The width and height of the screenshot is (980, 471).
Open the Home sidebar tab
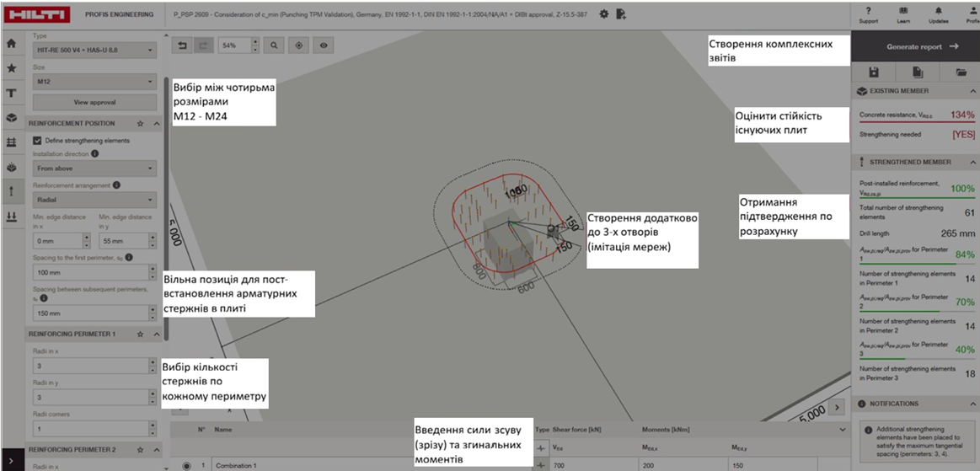pyautogui.click(x=11, y=44)
